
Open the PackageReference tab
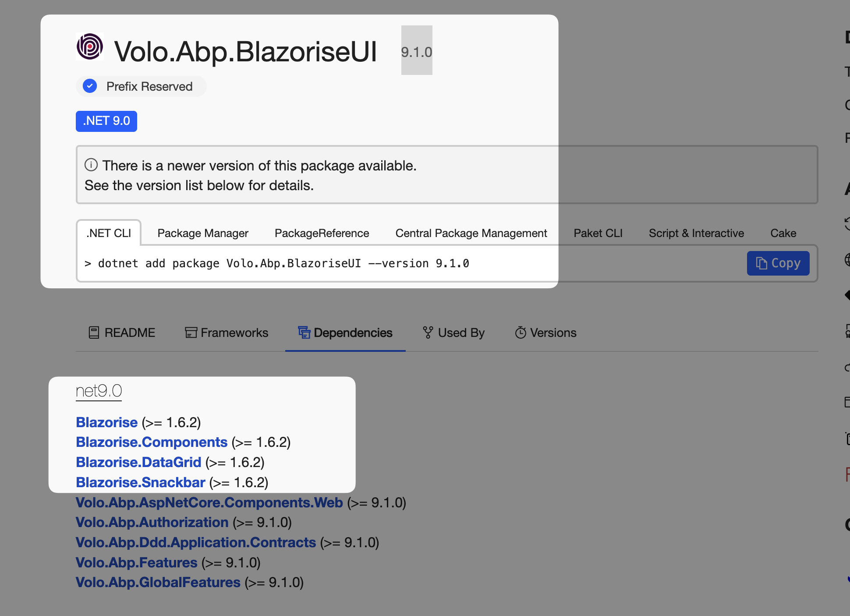[x=322, y=233]
